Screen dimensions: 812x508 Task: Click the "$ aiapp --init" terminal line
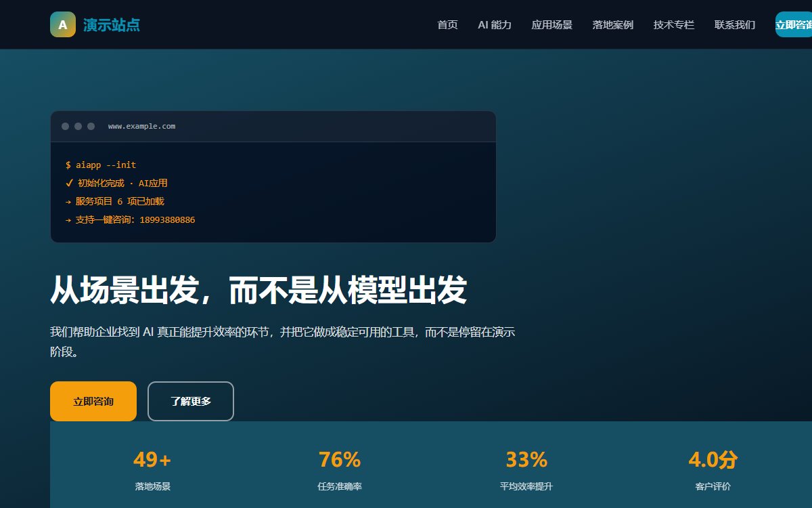click(101, 165)
